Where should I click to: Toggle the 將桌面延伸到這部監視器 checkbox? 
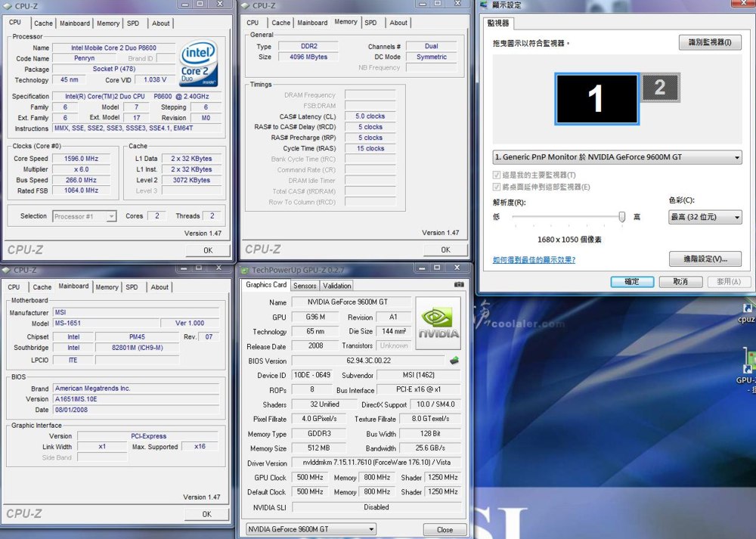pyautogui.click(x=496, y=187)
